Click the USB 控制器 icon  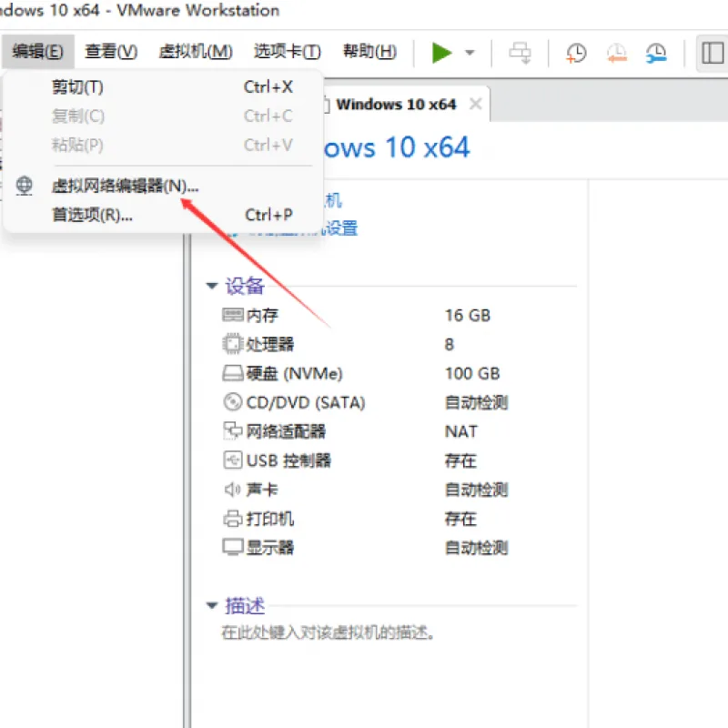click(233, 460)
